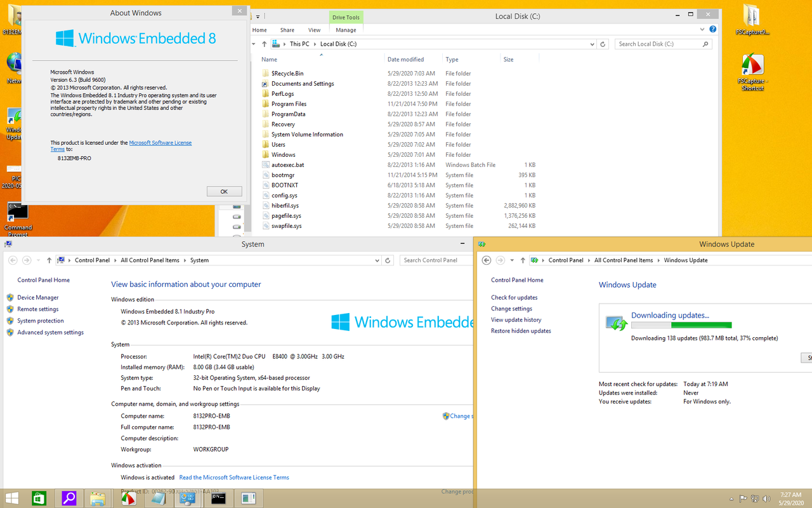Click the Drive Tools contextual tab
This screenshot has height=508, width=812.
point(346,17)
